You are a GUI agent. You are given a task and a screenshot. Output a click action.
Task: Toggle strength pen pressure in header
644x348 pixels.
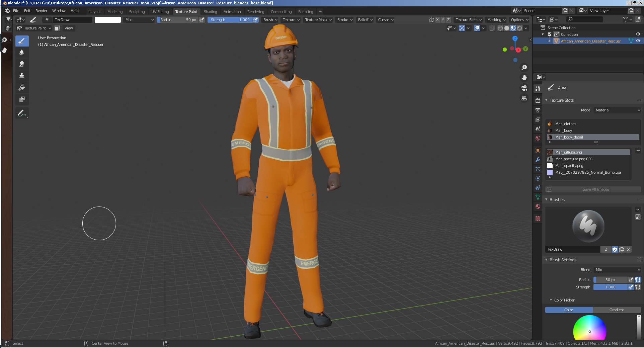pos(255,20)
